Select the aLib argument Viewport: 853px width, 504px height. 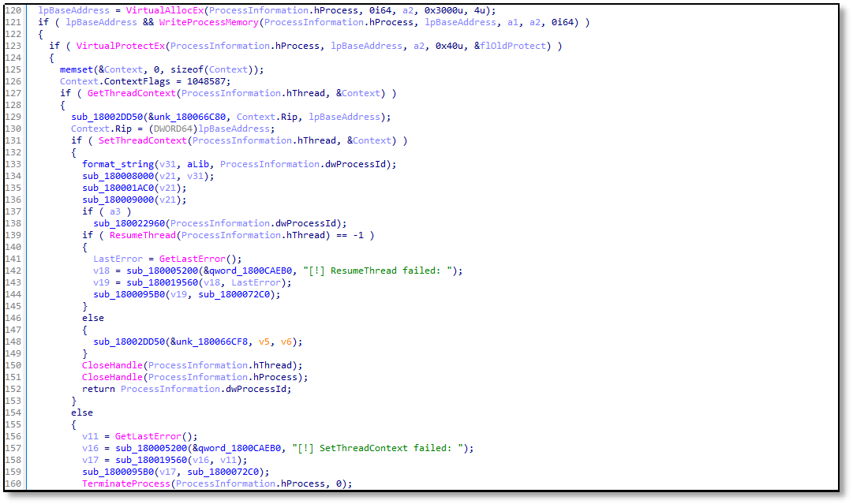click(198, 164)
